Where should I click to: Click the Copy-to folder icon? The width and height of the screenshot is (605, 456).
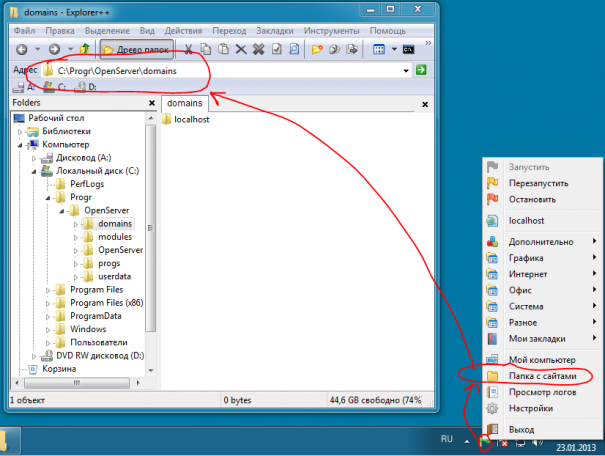pos(335,49)
